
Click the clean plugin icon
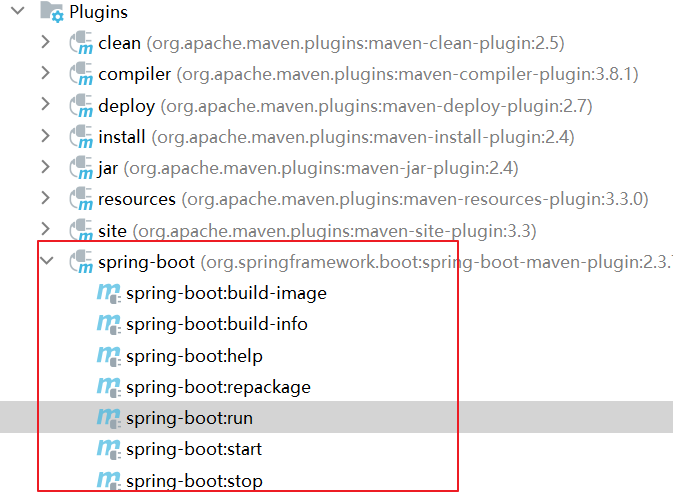pos(81,43)
